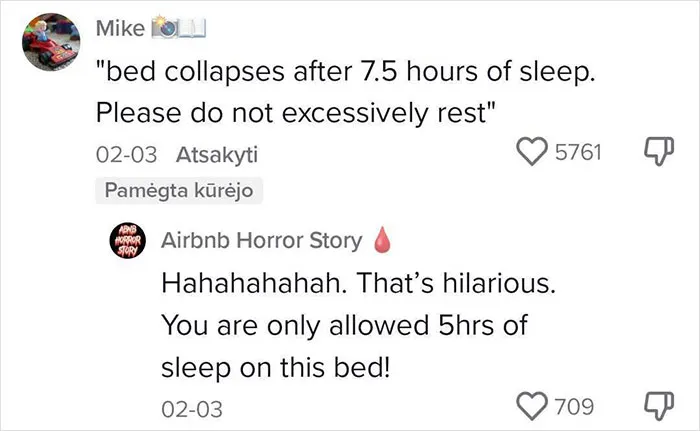Select the Hahahahahah reply text
700x431 pixels.
tap(358, 326)
